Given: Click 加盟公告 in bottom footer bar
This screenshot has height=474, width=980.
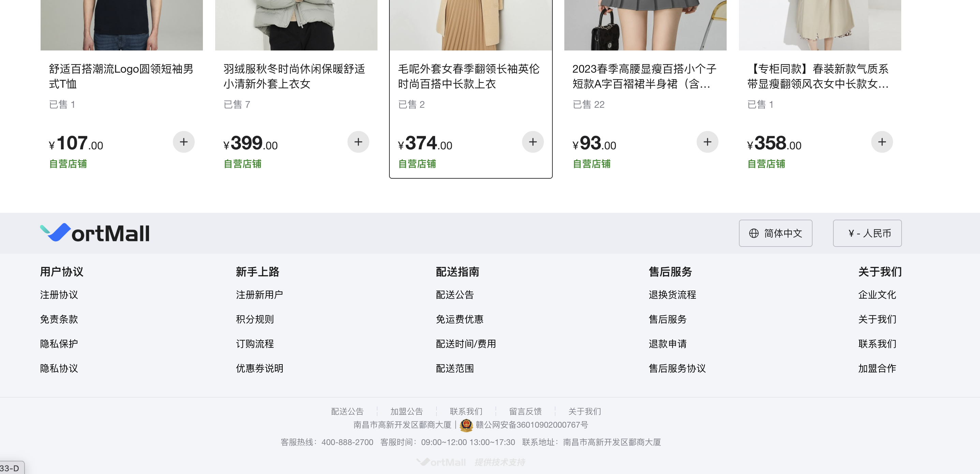Looking at the screenshot, I should (407, 411).
